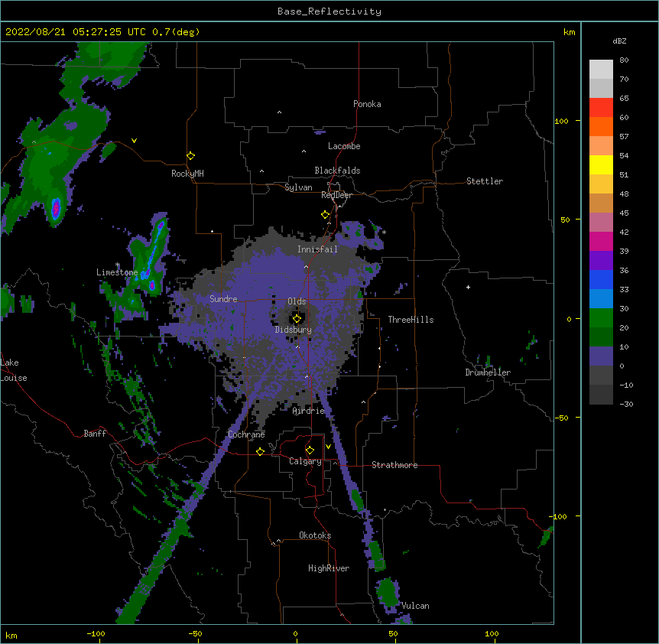The height and width of the screenshot is (644, 659).
Task: Click the Vulcan label
Action: pos(415,606)
